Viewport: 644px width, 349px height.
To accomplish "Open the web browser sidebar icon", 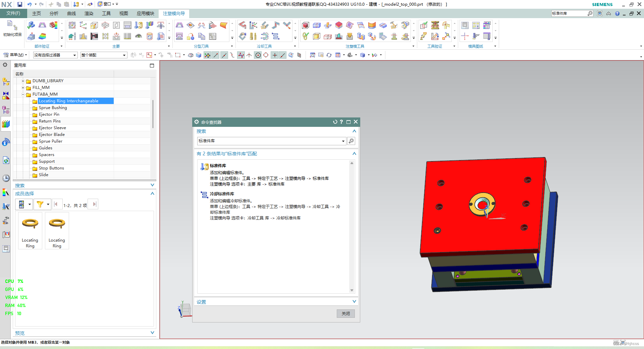I will coord(6,160).
